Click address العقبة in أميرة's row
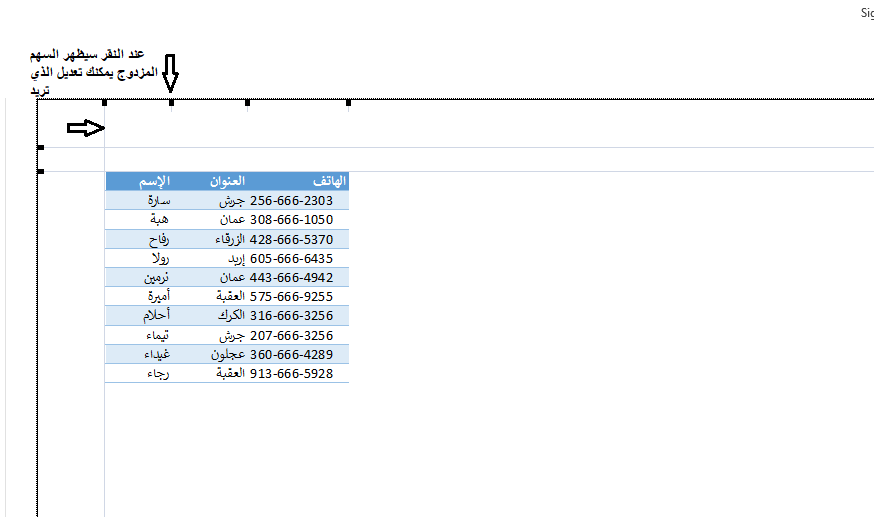Screen dimensions: 874x517 click(231, 296)
